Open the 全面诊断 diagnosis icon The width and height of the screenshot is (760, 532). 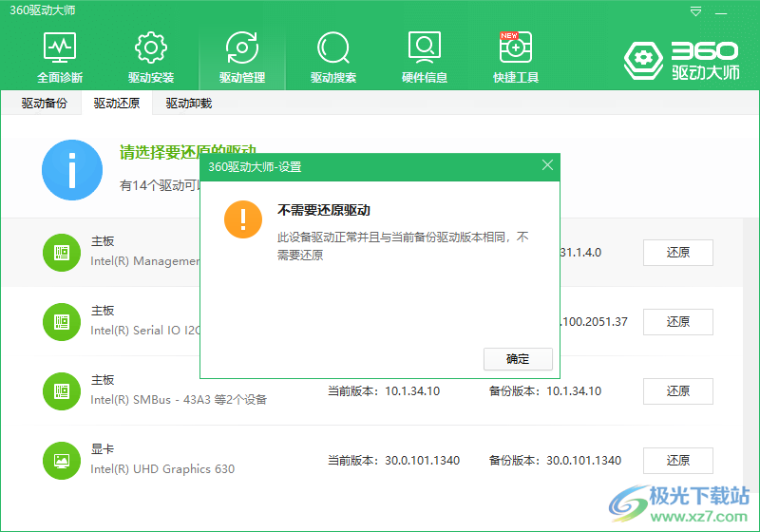[60, 57]
